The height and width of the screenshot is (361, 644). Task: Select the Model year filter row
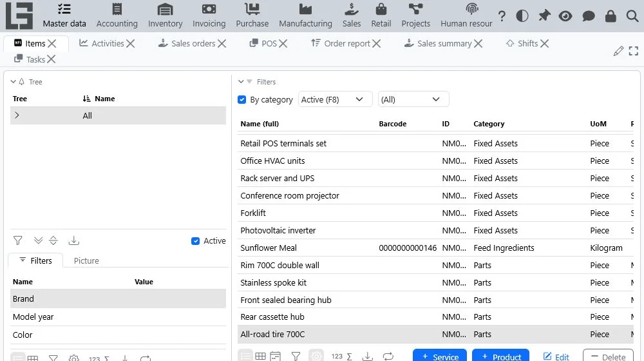(x=118, y=317)
